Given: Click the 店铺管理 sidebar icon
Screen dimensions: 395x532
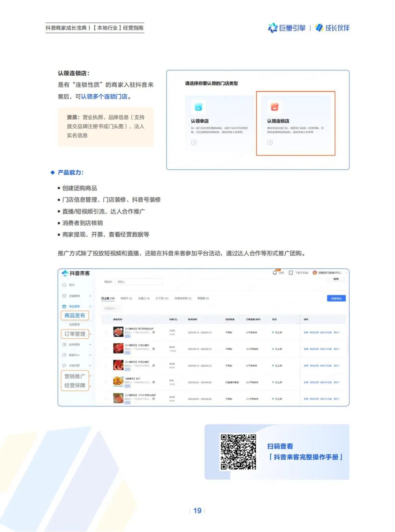Looking at the screenshot, I should (x=64, y=296).
